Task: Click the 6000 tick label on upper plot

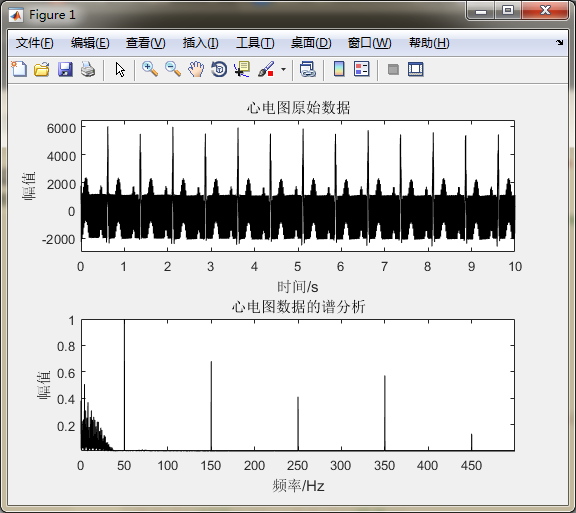Action: click(x=61, y=129)
